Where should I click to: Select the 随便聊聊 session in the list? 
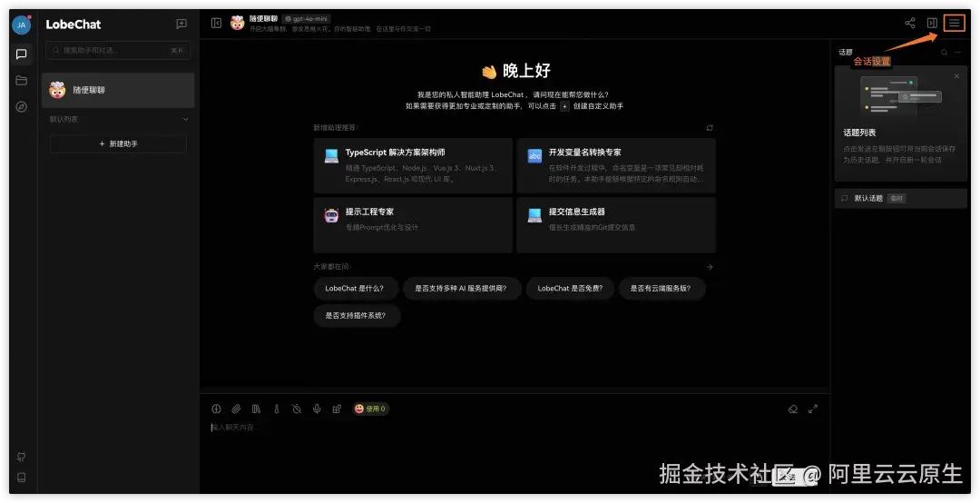coord(118,90)
